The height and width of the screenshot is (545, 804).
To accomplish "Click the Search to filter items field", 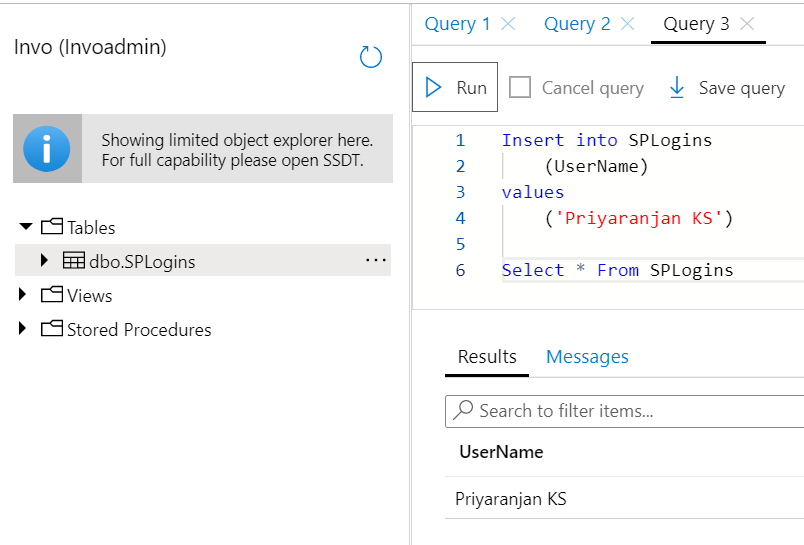I will pos(630,410).
